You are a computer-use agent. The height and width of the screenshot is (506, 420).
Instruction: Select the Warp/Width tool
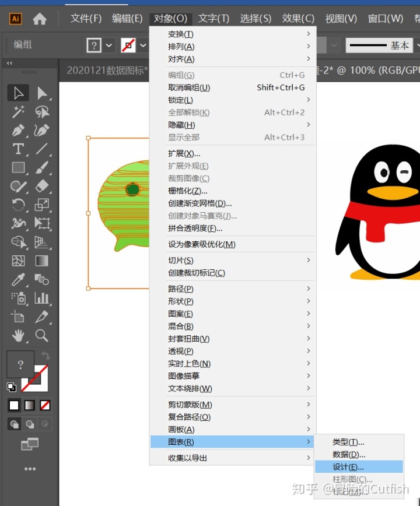coord(18,223)
